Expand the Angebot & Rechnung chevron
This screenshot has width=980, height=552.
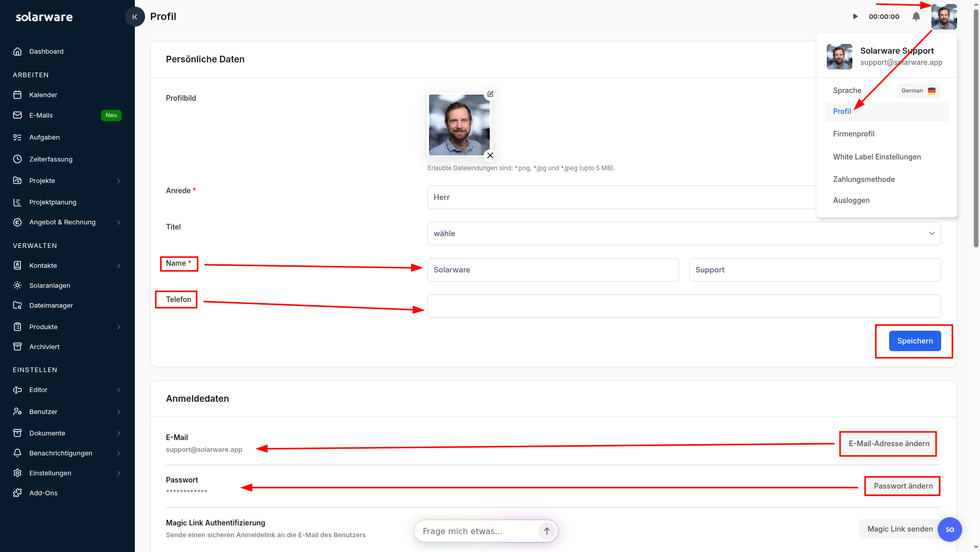(x=118, y=222)
